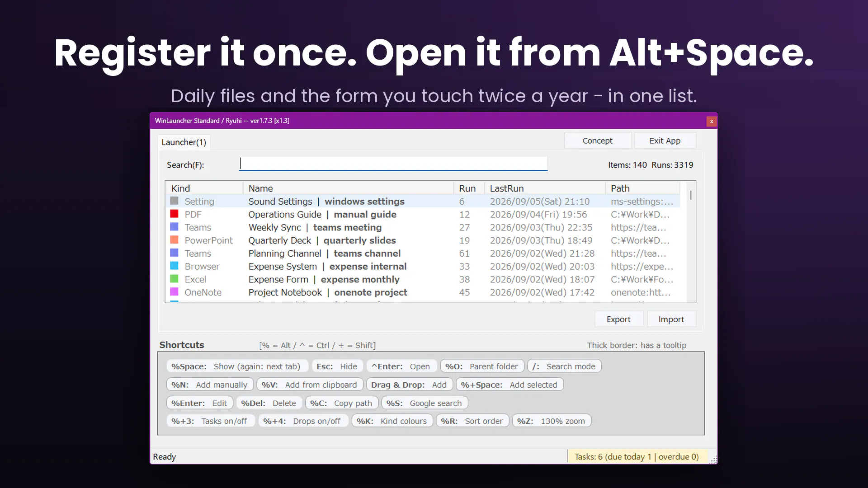Screen dimensions: 868x488
Task: Click the %S: Google search shortcut chip
Action: tap(425, 403)
